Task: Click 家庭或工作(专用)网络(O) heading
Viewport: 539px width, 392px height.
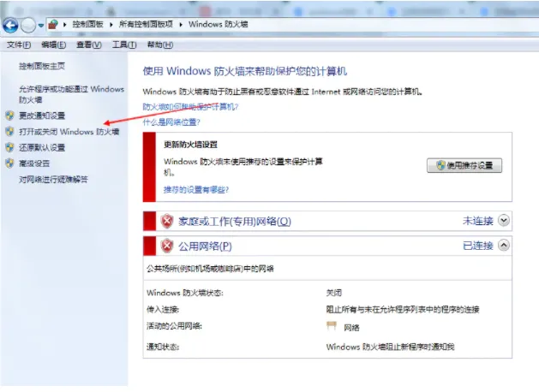Action: click(235, 222)
